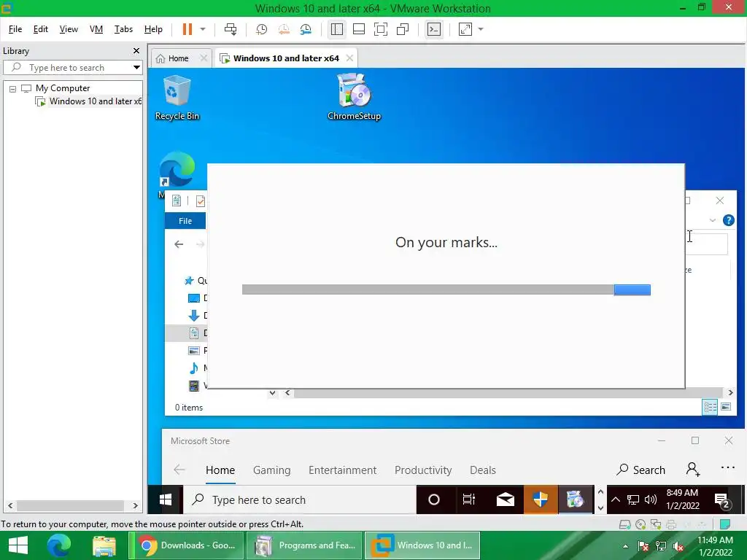Switch to details view icon in File Explorer
The width and height of the screenshot is (747, 560).
click(710, 407)
